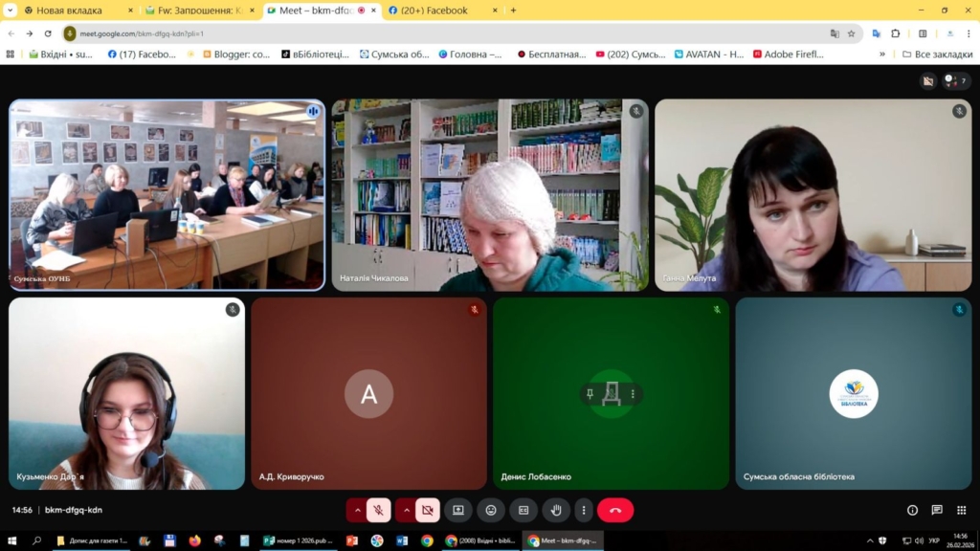Open the activities grid icon
This screenshot has height=551, width=980.
tap(962, 511)
